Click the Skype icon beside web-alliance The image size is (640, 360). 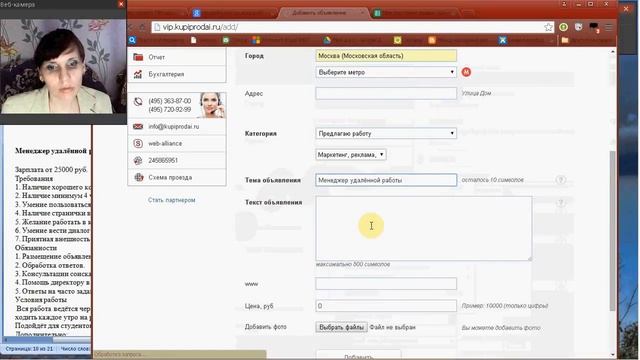[138, 144]
